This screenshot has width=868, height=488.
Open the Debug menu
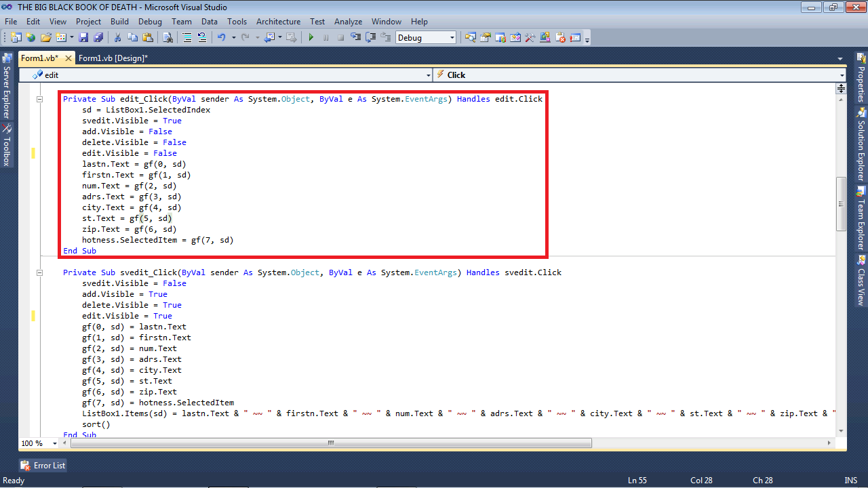pyautogui.click(x=150, y=22)
